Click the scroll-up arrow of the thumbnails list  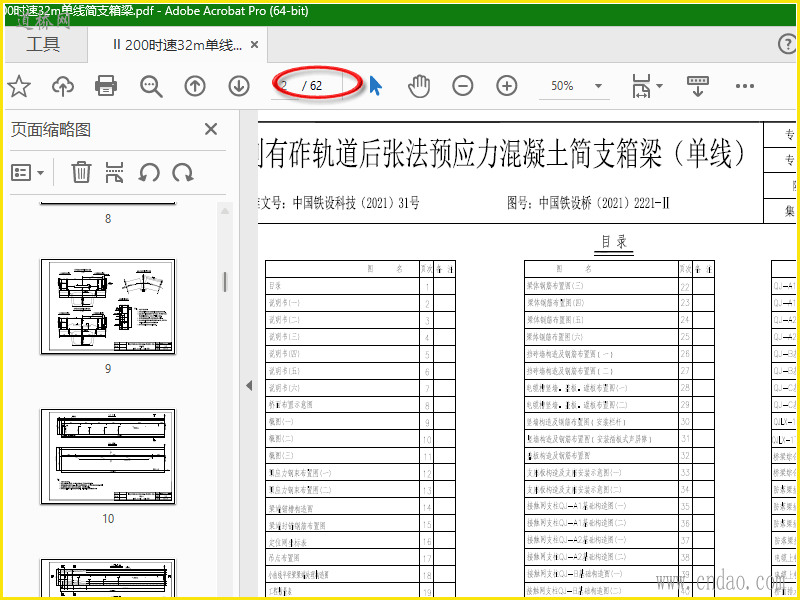[x=224, y=211]
